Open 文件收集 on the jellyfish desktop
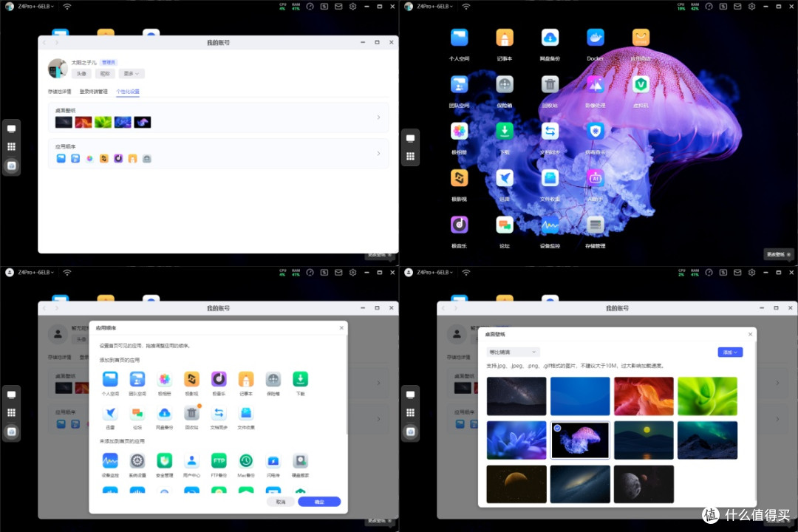798x532 pixels. [550, 178]
